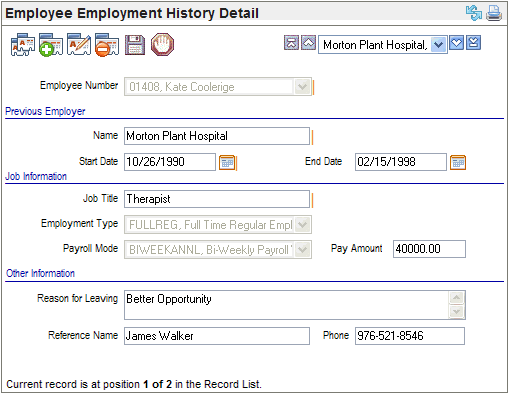Screen dimensions: 508x393
Task: Click the Phone number field
Action: coord(410,336)
